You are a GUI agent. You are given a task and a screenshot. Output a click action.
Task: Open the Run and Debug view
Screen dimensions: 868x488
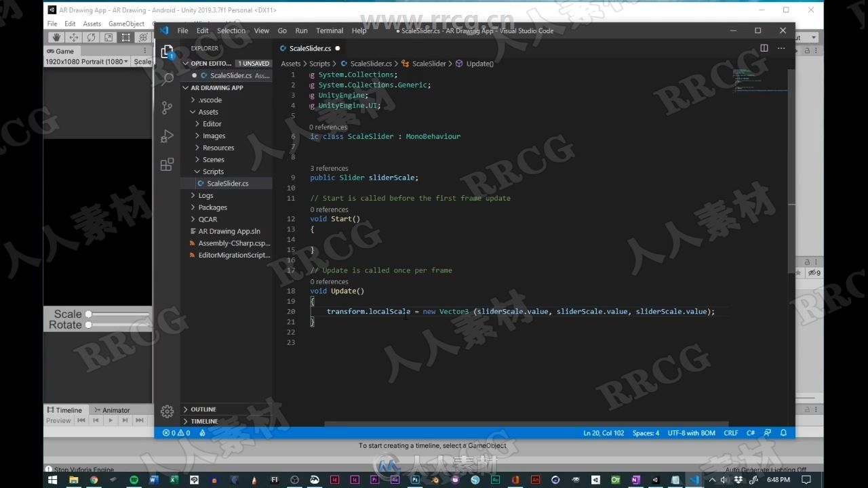167,136
